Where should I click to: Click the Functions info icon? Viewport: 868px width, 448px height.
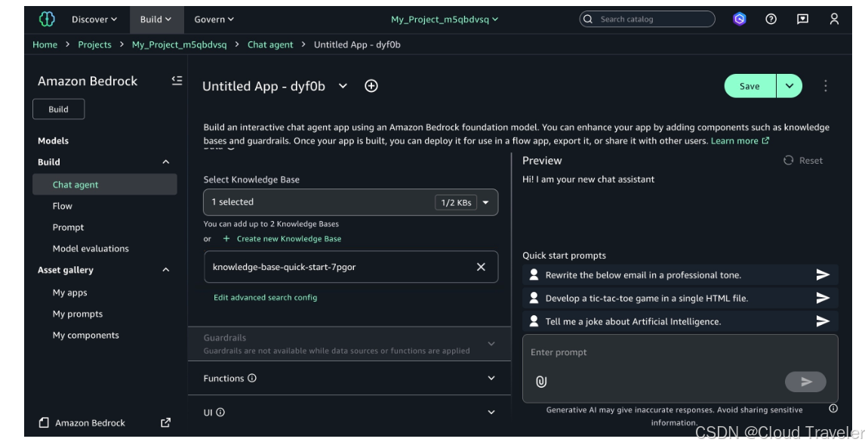(252, 379)
